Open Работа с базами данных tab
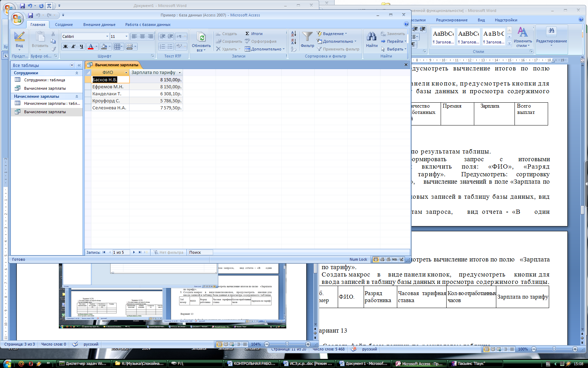Viewport: 588px width, 368px height. click(x=148, y=25)
